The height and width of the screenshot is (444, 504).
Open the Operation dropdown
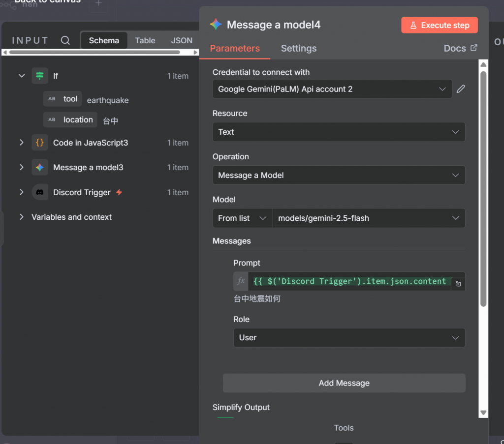click(x=339, y=175)
